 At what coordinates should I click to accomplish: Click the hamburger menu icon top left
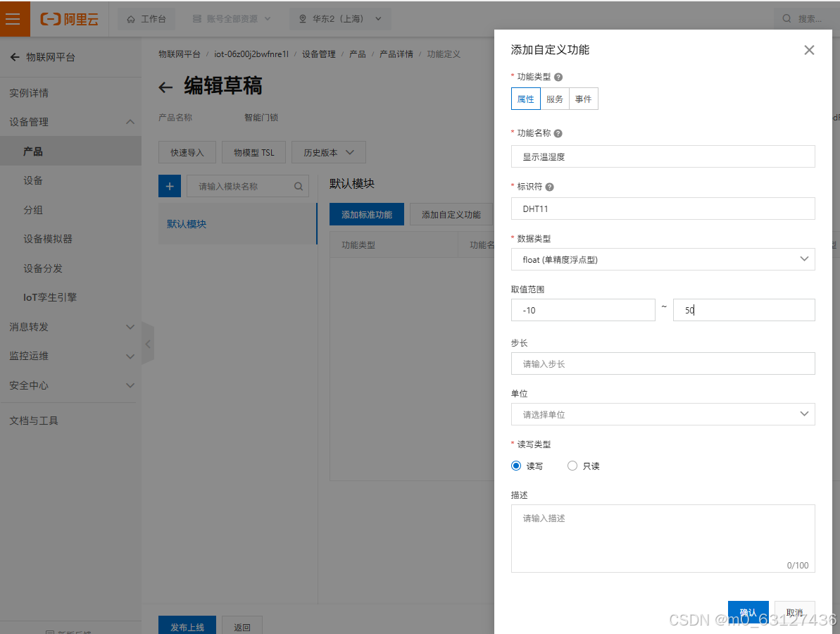tap(13, 19)
